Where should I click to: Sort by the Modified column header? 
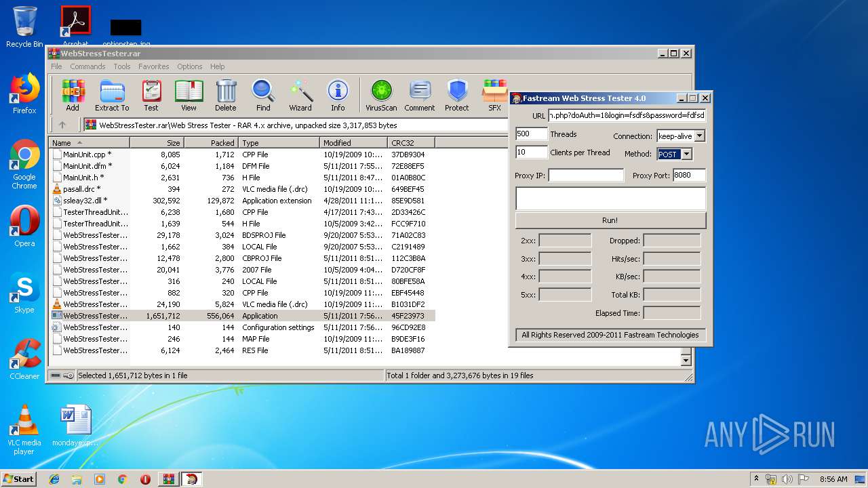point(354,143)
